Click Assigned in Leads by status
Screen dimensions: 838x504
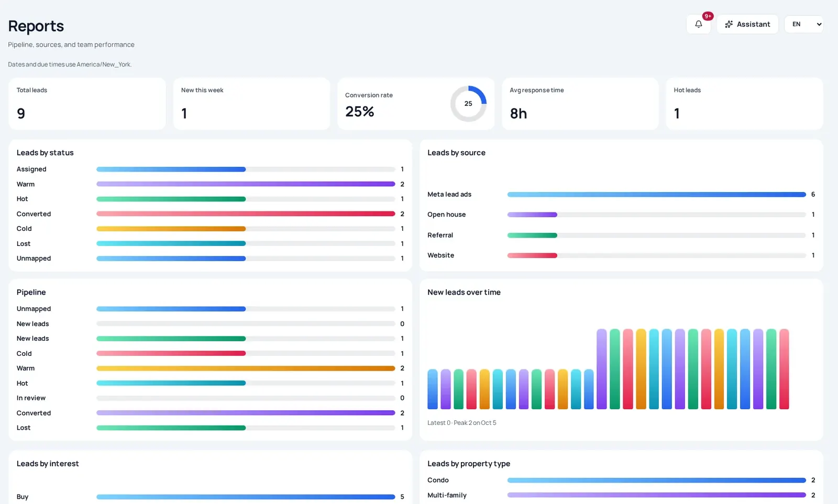point(31,169)
